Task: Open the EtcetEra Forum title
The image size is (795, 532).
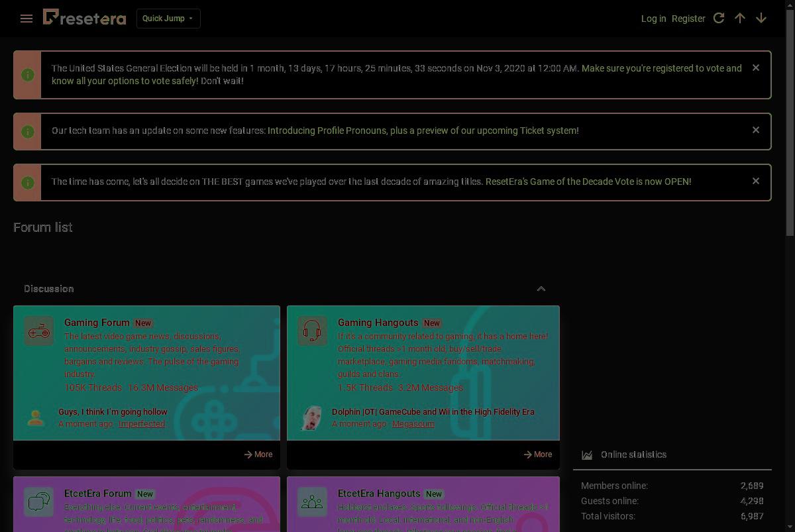Action: pyautogui.click(x=98, y=494)
